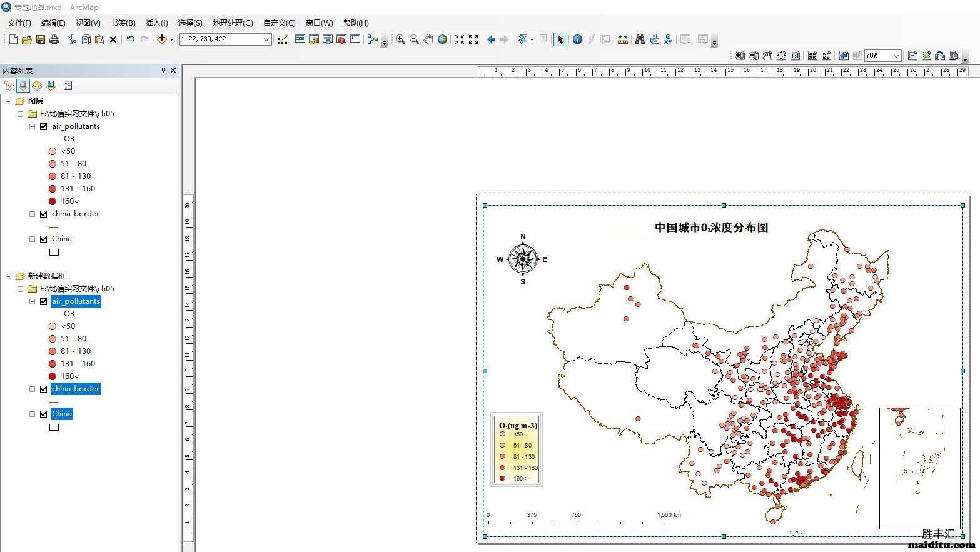Activate the Pan tool
Image resolution: width=980 pixels, height=552 pixels.
[428, 39]
